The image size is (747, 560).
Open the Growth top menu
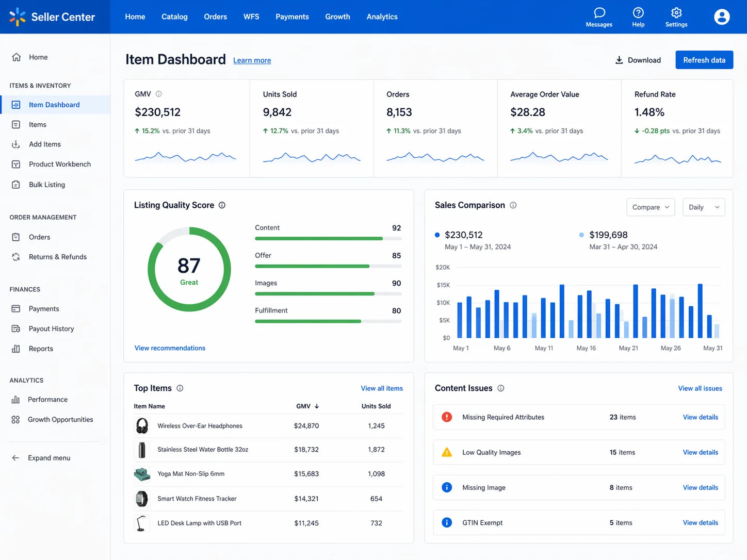pos(337,17)
